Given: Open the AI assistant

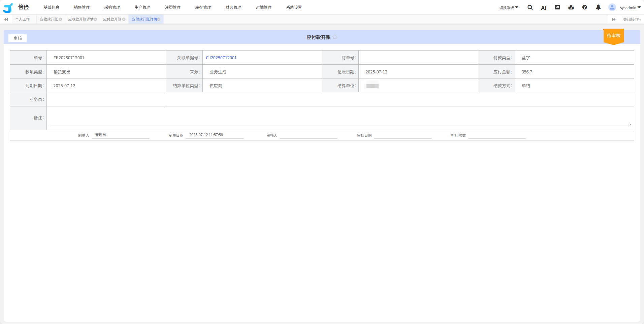Looking at the screenshot, I should click(543, 8).
